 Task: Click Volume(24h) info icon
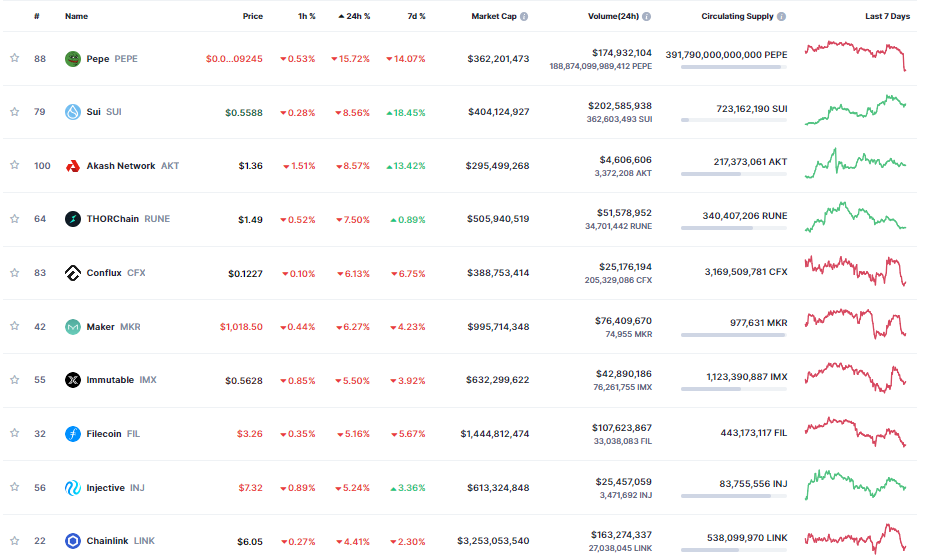coord(647,17)
